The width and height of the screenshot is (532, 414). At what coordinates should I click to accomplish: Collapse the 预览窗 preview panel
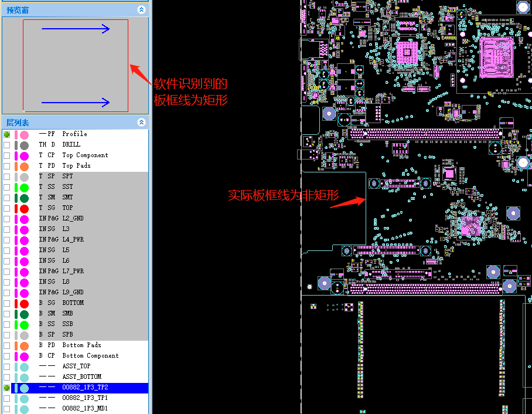tap(141, 10)
